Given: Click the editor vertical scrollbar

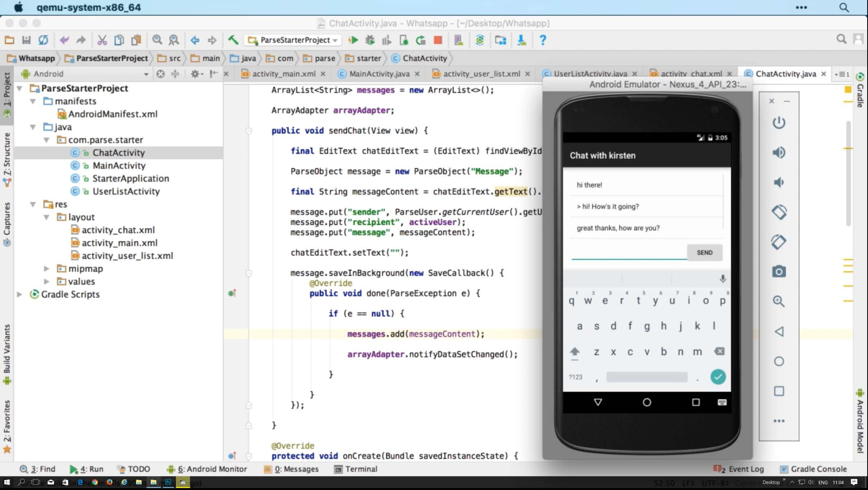Looking at the screenshot, I should coord(848,174).
